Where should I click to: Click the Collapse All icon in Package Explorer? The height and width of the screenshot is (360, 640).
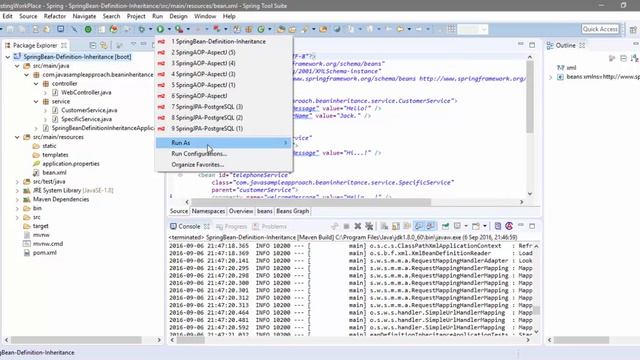tap(93, 45)
